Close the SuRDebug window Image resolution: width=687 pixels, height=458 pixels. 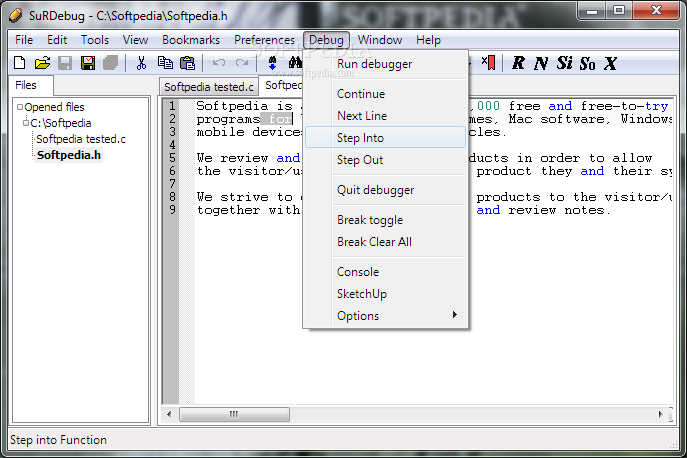(656, 10)
